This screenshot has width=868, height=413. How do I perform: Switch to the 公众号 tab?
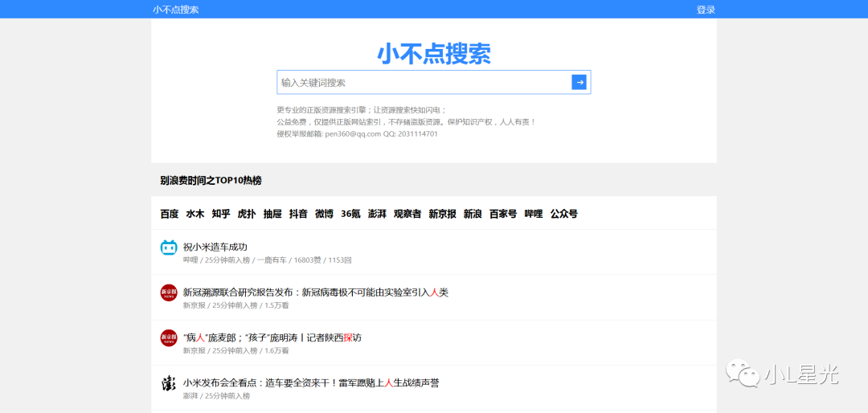pyautogui.click(x=564, y=214)
